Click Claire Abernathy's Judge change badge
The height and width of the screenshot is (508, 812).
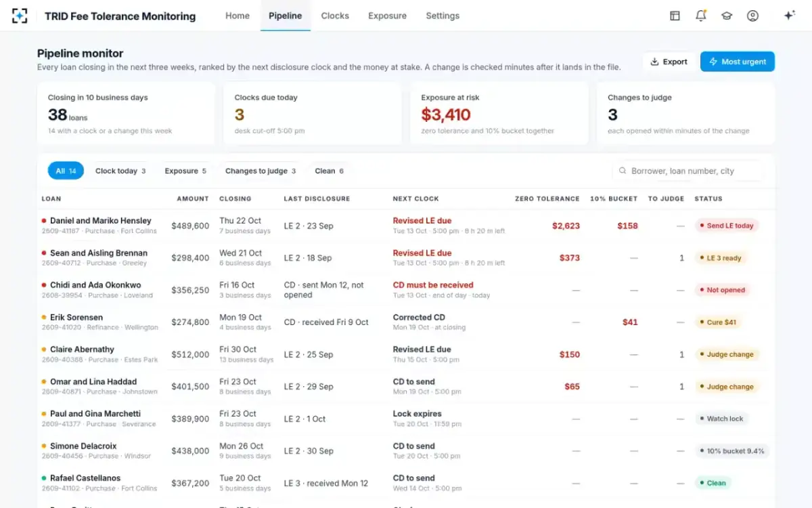tap(727, 354)
